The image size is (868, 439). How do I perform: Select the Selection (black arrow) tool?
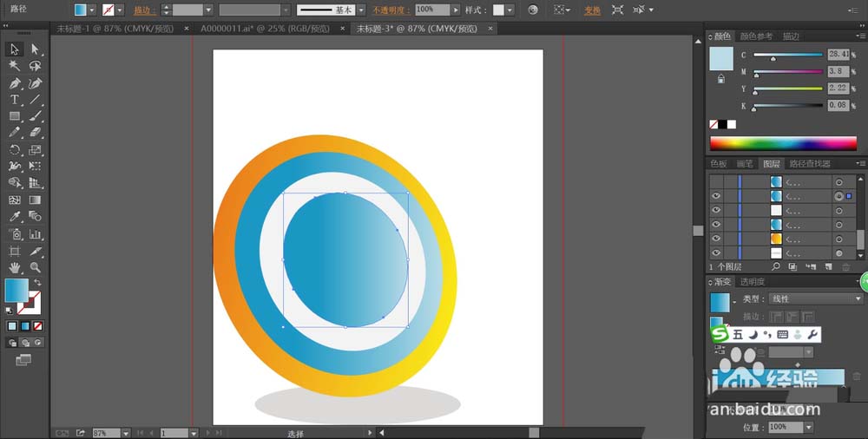pyautogui.click(x=15, y=49)
